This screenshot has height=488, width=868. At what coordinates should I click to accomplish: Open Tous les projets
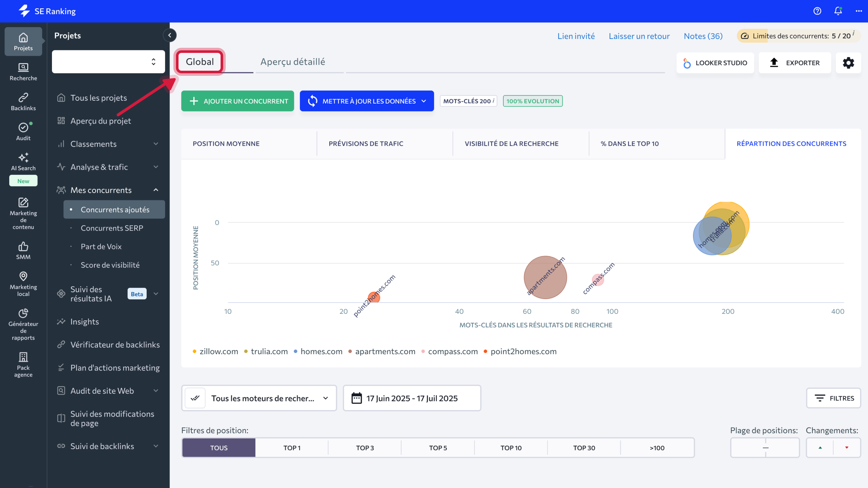tap(98, 98)
